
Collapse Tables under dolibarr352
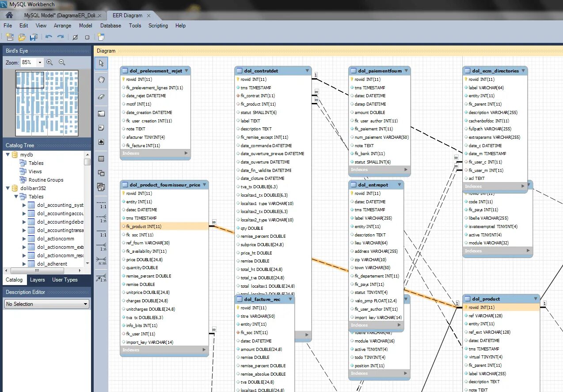tap(16, 197)
